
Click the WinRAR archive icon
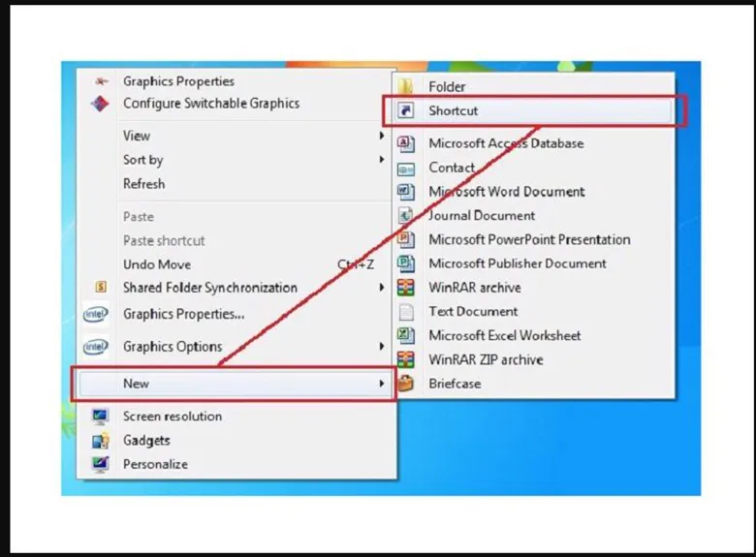tap(405, 288)
